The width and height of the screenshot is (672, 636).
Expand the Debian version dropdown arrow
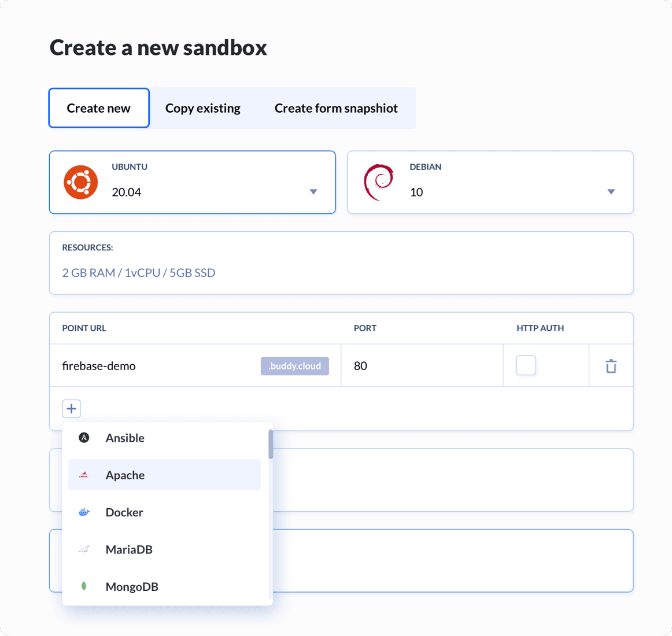click(611, 192)
